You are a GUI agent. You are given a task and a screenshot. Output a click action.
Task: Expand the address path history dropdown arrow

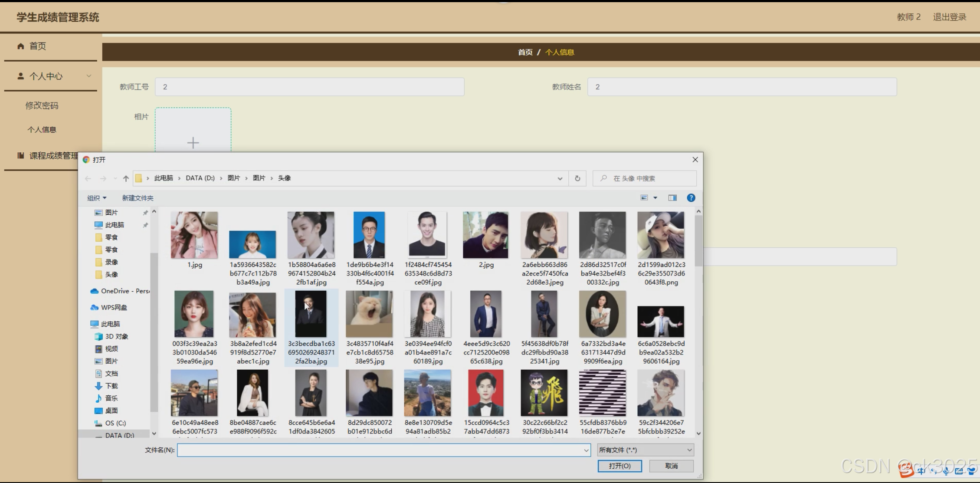560,178
